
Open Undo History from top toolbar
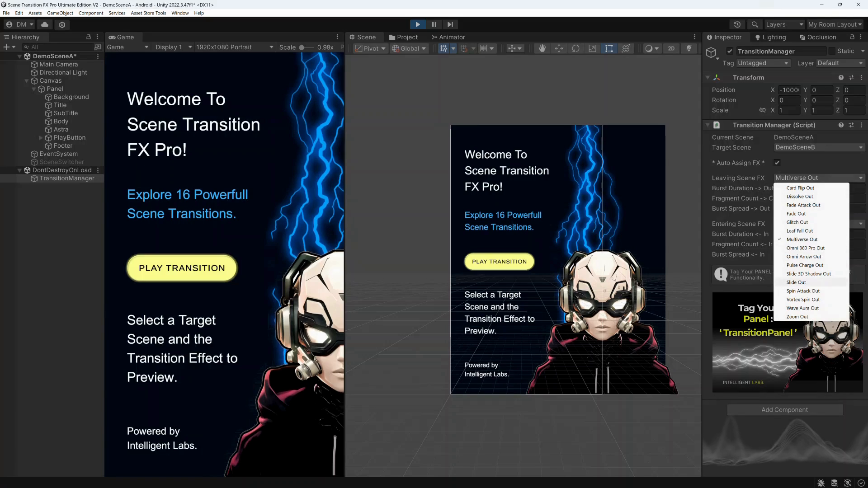coord(737,24)
